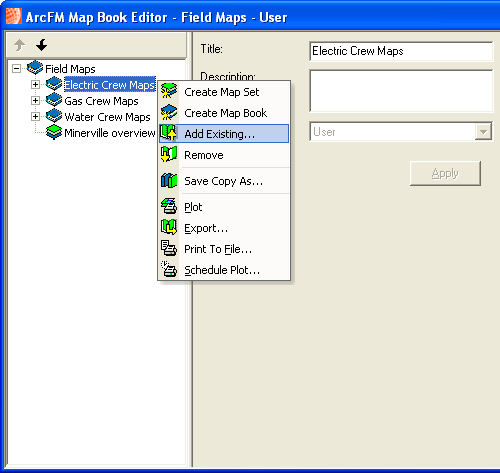Viewport: 500px width, 473px height.
Task: Click into the Description text box
Action: click(401, 91)
